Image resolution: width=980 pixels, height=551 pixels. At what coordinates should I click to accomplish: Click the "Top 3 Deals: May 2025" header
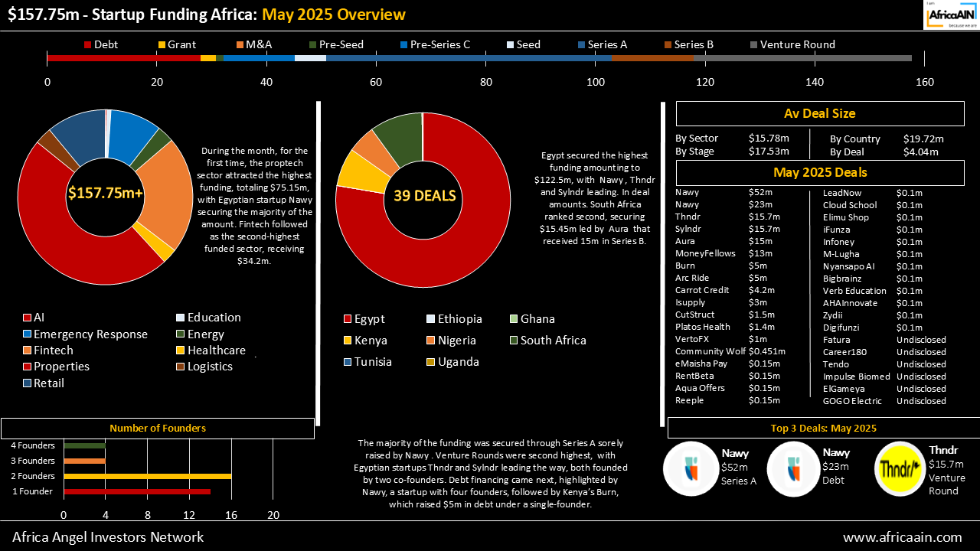823,428
